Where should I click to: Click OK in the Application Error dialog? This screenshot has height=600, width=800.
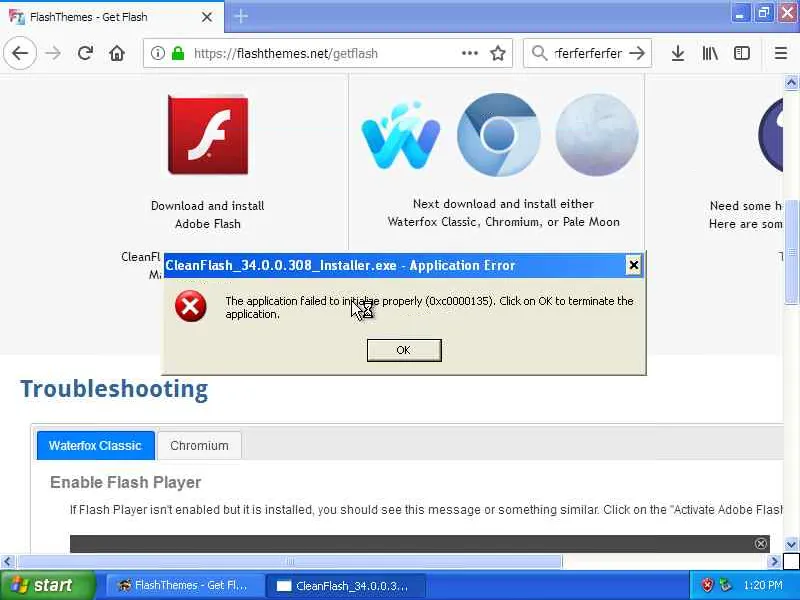[404, 350]
